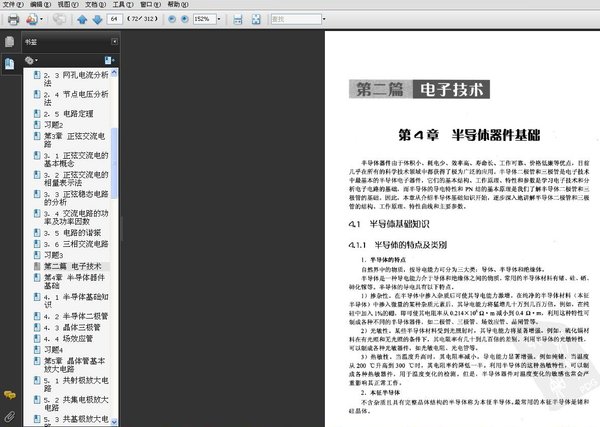
Task: Open the search options dropdown arrow
Action: 324,19
